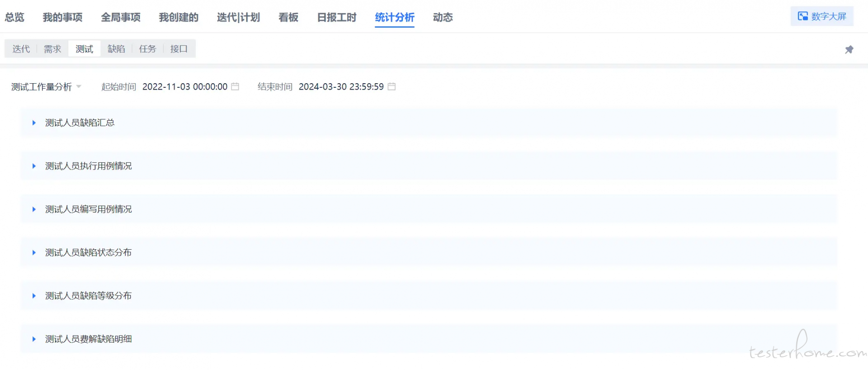Expand arrow for 测试人员费解缺陷明细
The height and width of the screenshot is (370, 868).
[x=34, y=339]
